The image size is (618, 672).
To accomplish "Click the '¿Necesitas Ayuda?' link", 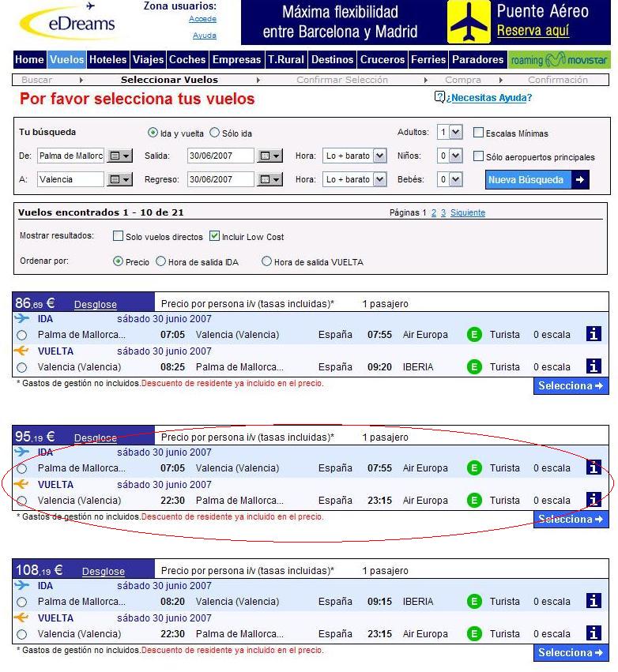I will (x=489, y=98).
